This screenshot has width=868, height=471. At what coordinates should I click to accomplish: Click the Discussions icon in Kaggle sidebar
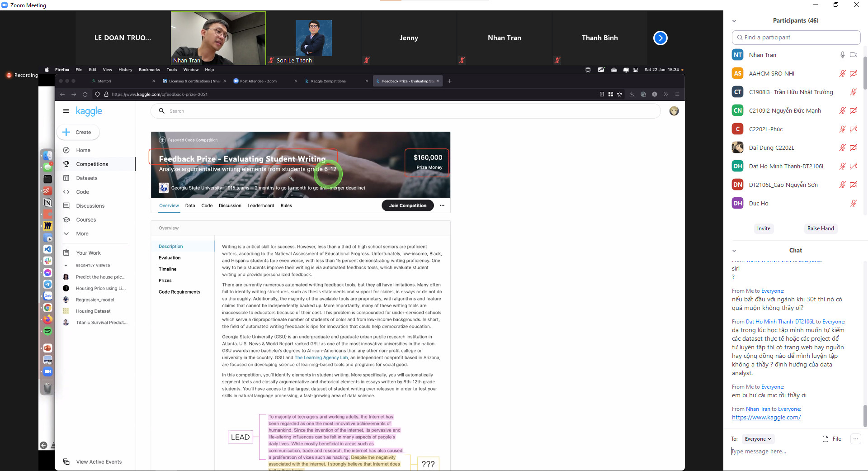[66, 206]
